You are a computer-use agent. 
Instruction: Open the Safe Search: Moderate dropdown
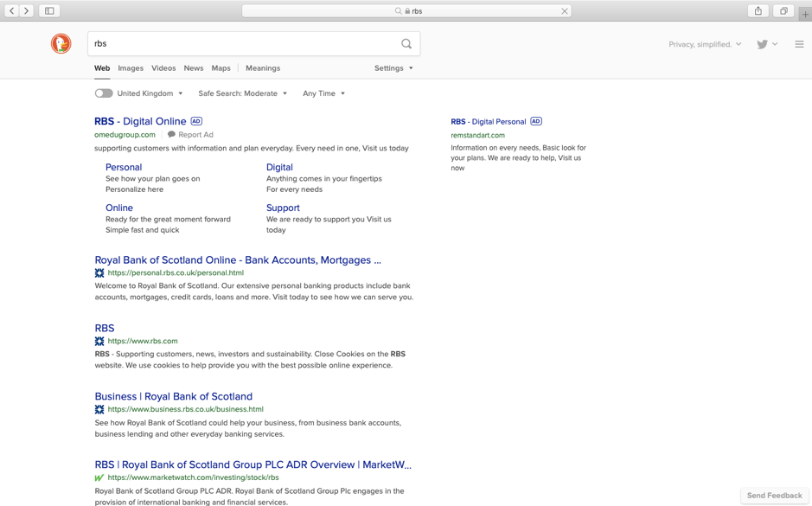[242, 93]
